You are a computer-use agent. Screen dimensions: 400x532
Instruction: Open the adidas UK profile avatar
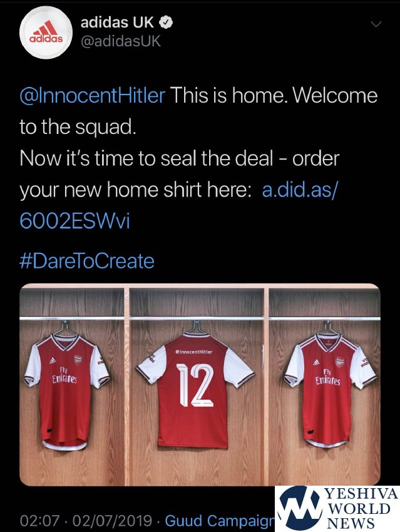click(41, 36)
